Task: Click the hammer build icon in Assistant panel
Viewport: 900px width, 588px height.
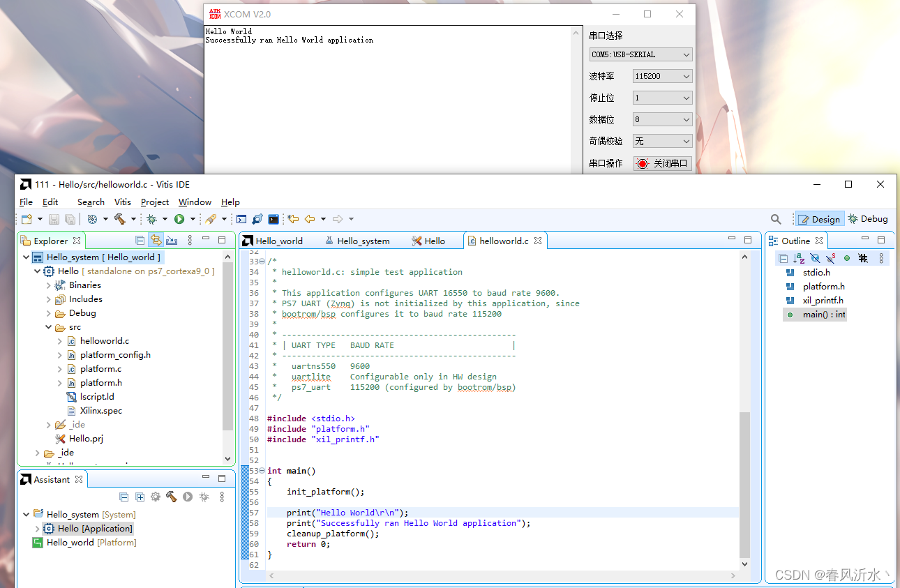Action: [x=171, y=497]
